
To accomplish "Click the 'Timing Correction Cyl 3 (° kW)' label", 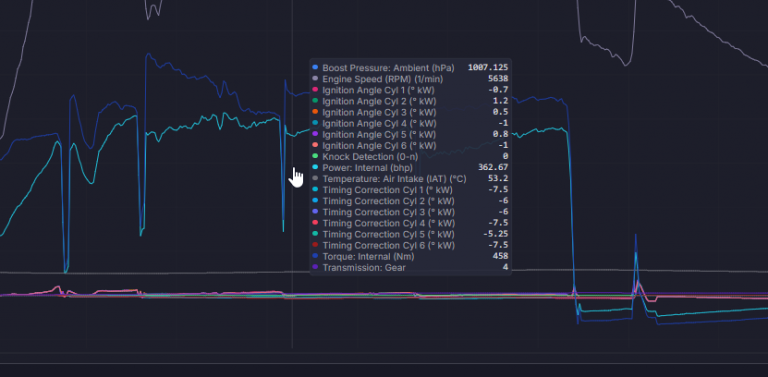I will (x=388, y=212).
